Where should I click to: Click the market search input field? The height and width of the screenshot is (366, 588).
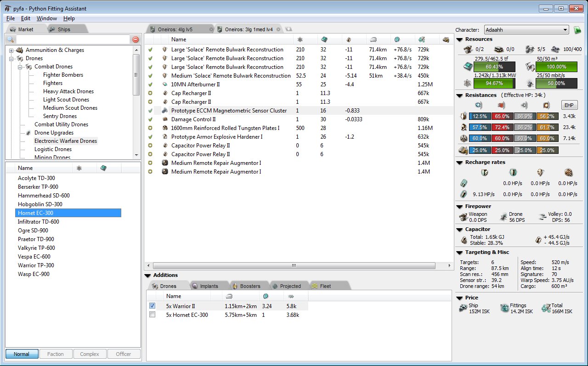73,39
